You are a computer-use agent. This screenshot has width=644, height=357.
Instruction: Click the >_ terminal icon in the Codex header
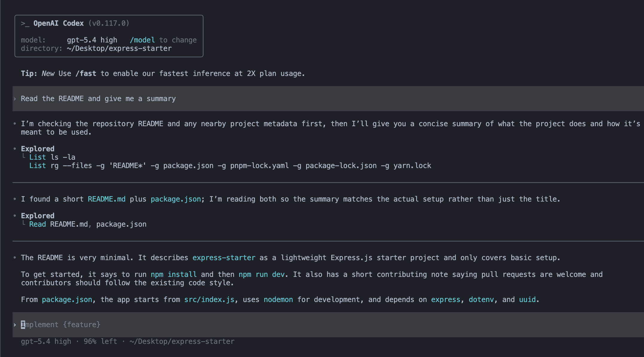coord(25,23)
